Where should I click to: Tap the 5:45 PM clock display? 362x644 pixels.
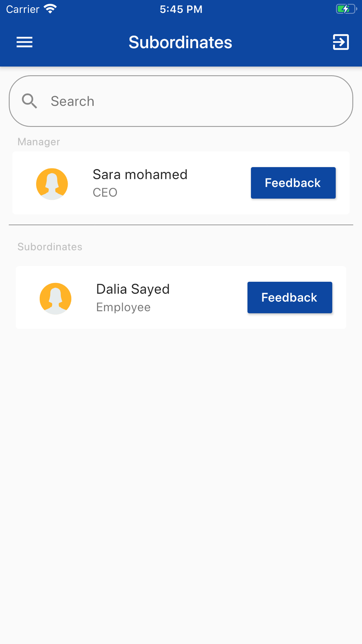coord(181,9)
